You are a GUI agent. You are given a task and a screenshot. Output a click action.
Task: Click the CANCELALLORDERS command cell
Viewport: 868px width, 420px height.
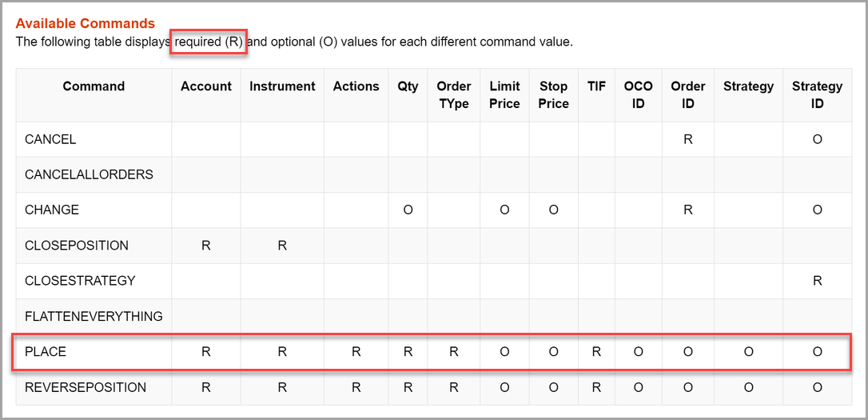(89, 174)
